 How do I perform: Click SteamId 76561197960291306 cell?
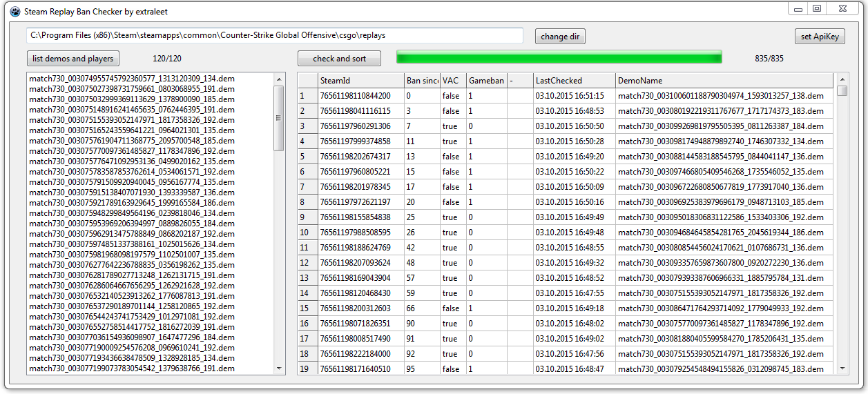pyautogui.click(x=361, y=126)
